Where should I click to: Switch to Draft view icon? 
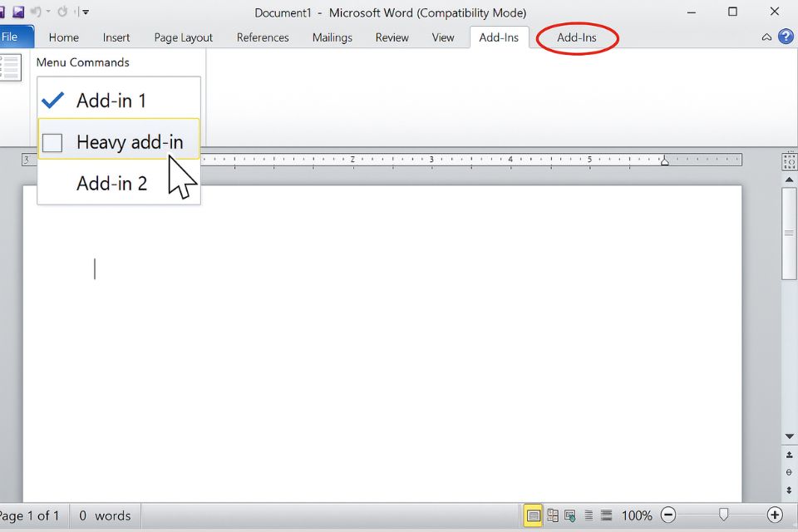[606, 515]
